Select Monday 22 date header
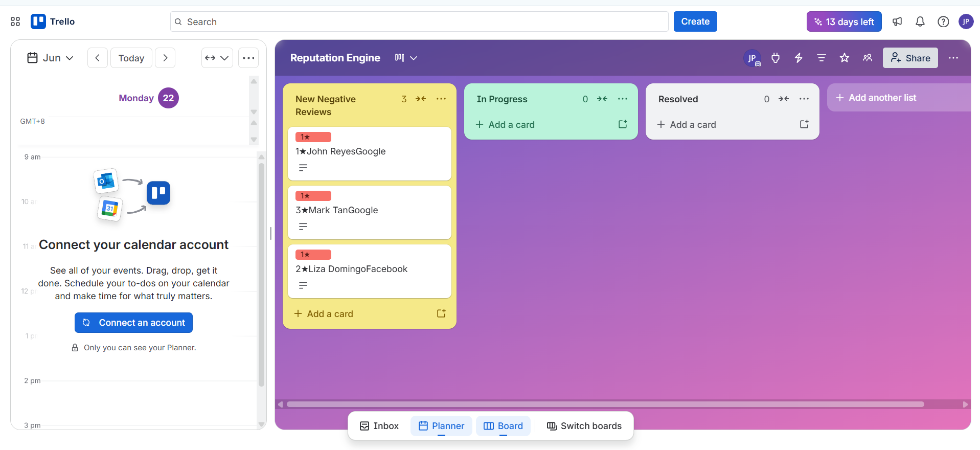Image resolution: width=980 pixels, height=450 pixels. point(149,98)
